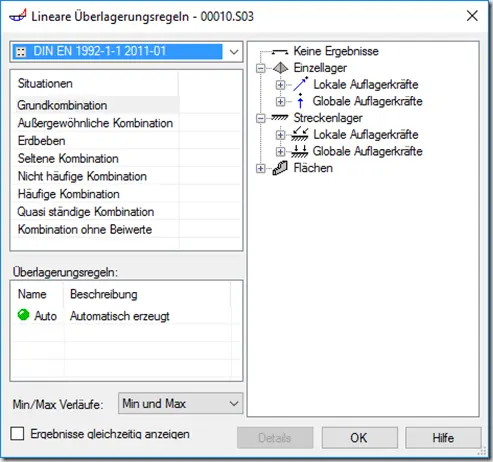Click the Lokale Auflagerkräfte icon under Streckenlager

click(300, 134)
